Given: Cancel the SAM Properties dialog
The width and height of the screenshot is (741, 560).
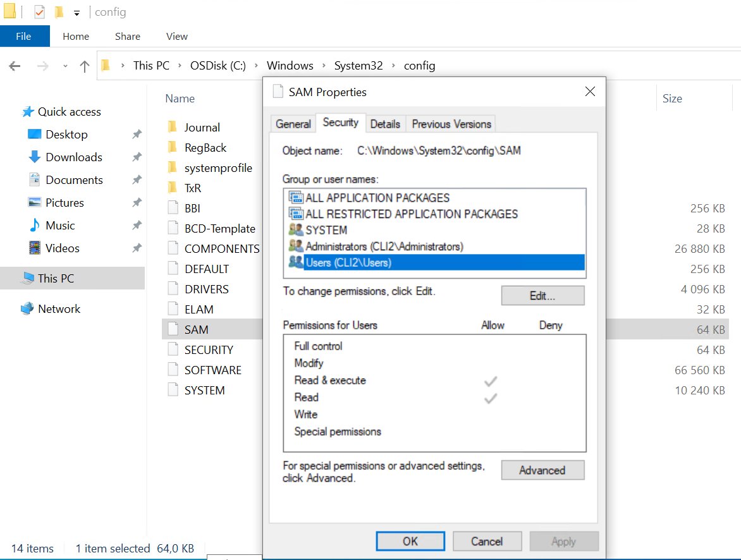Looking at the screenshot, I should [487, 541].
